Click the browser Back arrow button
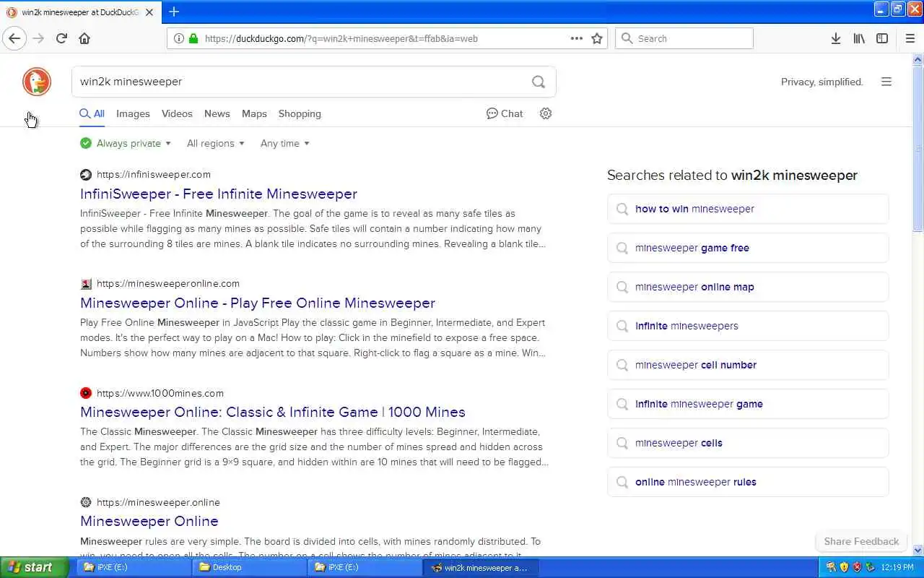The width and height of the screenshot is (924, 578). pyautogui.click(x=14, y=38)
